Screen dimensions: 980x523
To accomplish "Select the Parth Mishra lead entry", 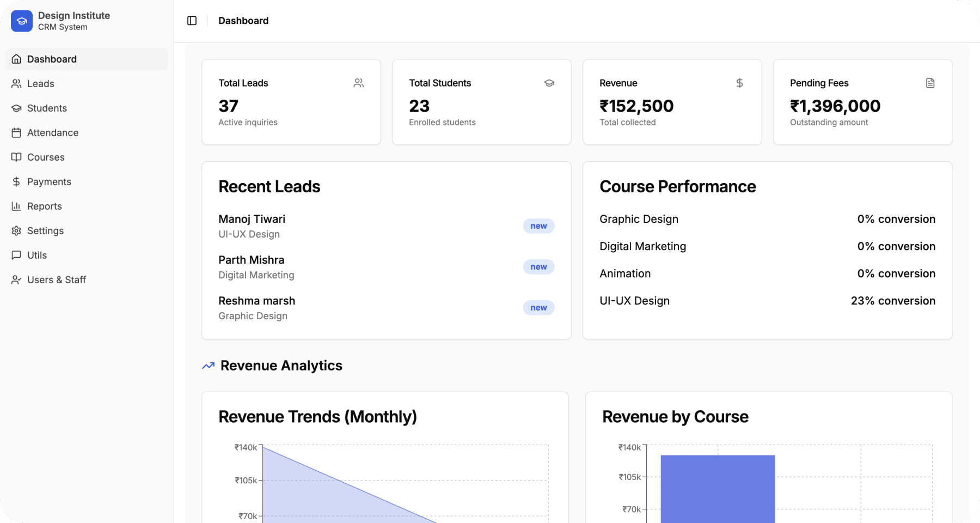I will coord(252,260).
